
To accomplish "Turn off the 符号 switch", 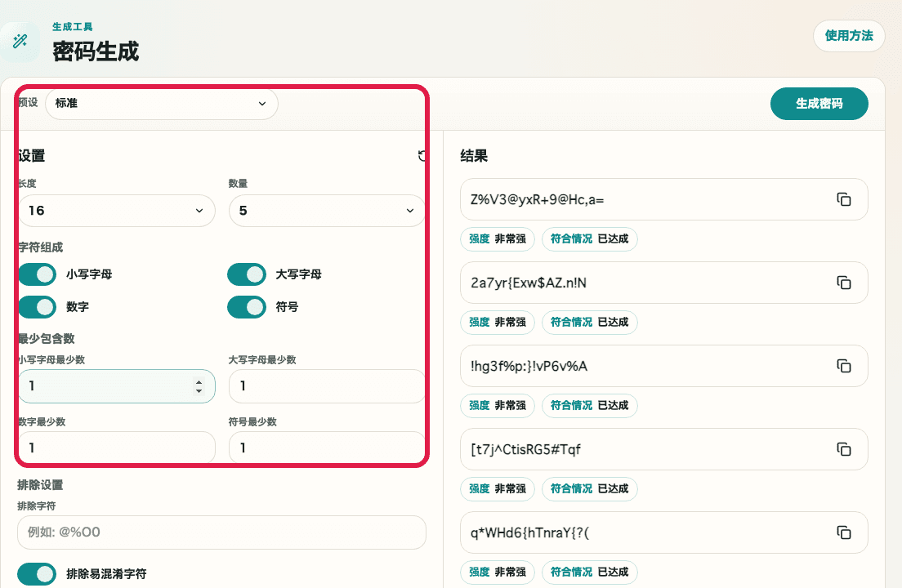I will pos(247,306).
